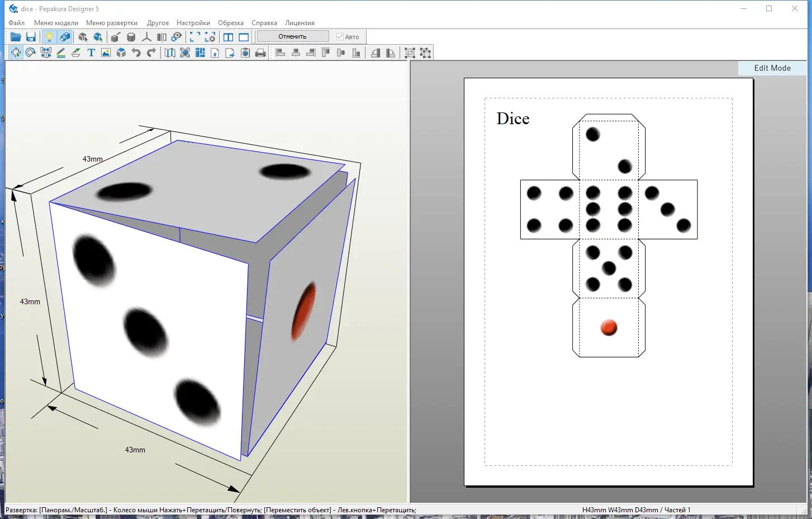The width and height of the screenshot is (812, 519).
Task: Open the page export icon
Action: click(229, 53)
